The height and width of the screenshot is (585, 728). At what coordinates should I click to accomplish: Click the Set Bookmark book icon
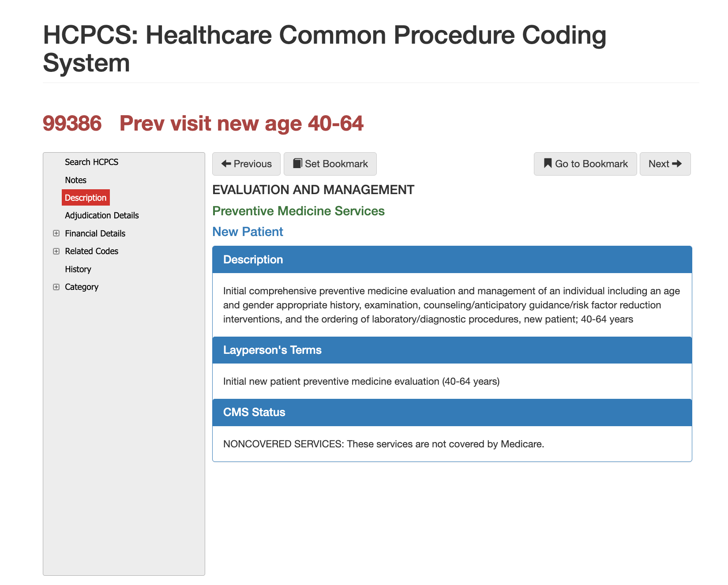(x=298, y=164)
